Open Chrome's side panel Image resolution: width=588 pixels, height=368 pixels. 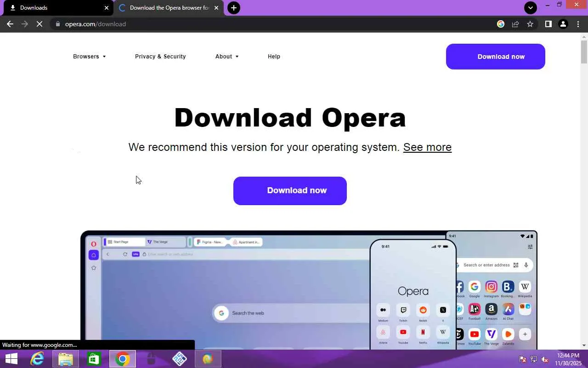click(548, 24)
